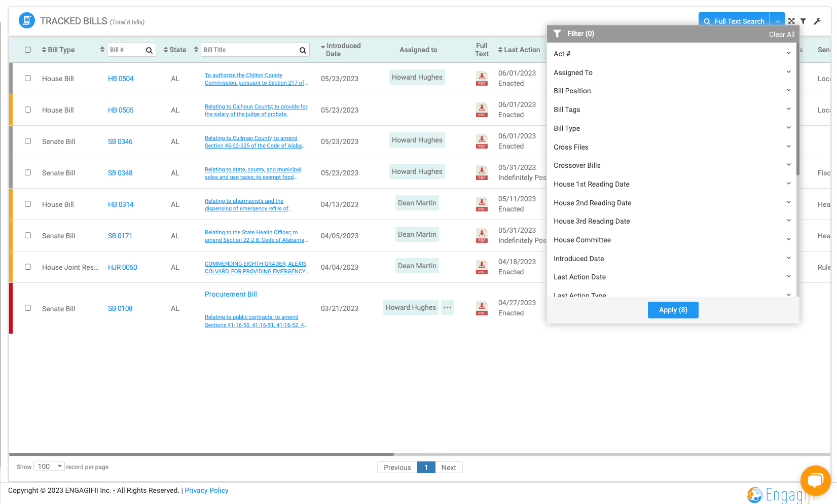Open the chat support bubble
837x504 pixels.
(815, 480)
